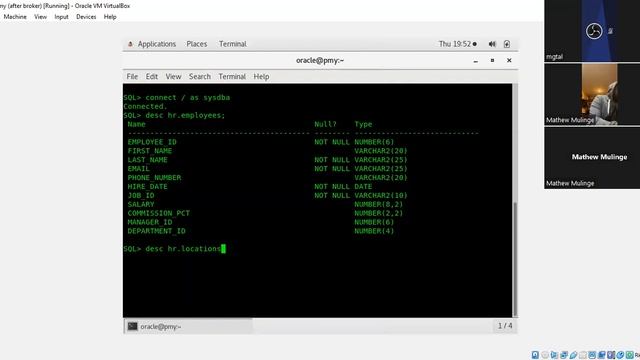This screenshot has height=360, width=640.
Task: Click the Mathew Mulinge name-only tile
Action: 592,158
